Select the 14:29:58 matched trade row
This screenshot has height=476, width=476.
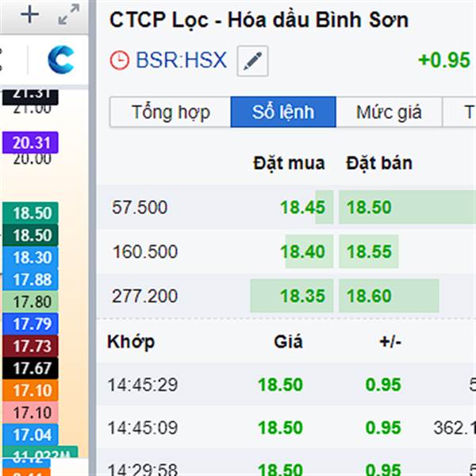[x=286, y=464]
